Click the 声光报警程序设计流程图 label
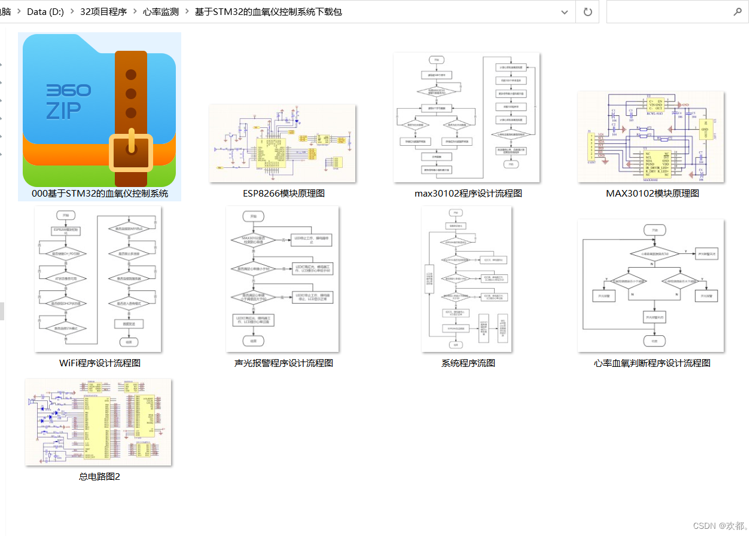The width and height of the screenshot is (756, 536). (283, 363)
